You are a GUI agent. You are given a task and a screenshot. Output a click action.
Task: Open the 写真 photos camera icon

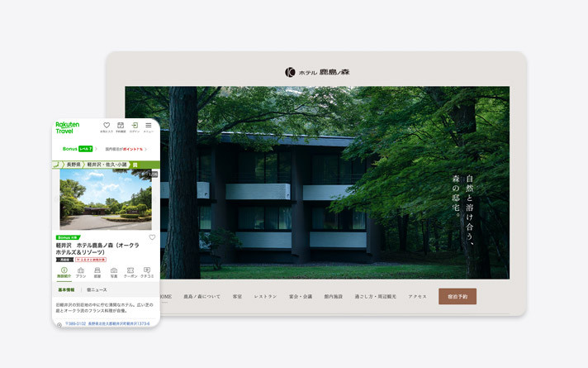(114, 272)
